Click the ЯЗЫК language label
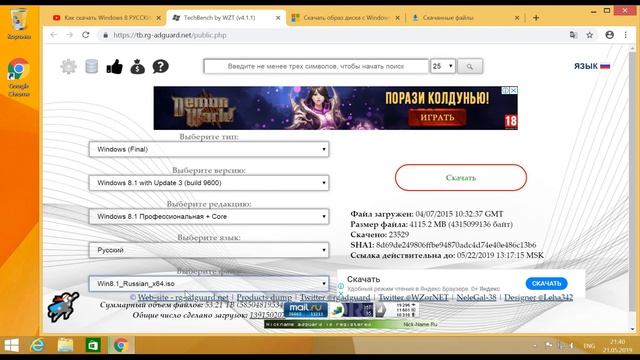The image size is (640, 360). (586, 66)
